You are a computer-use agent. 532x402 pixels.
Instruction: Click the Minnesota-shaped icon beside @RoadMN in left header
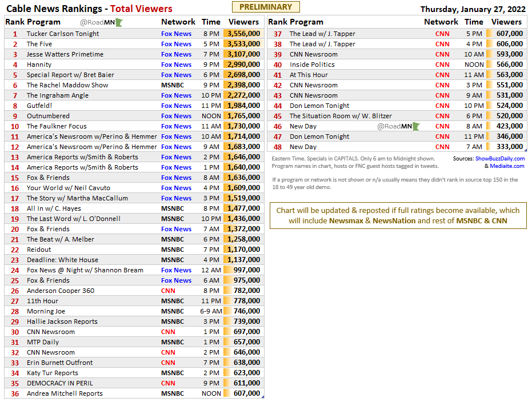point(119,23)
